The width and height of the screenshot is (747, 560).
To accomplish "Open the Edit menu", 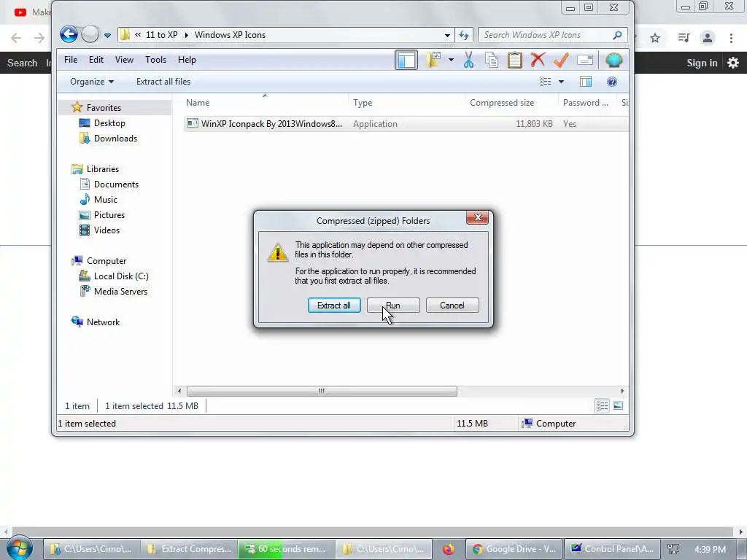I will (x=96, y=60).
